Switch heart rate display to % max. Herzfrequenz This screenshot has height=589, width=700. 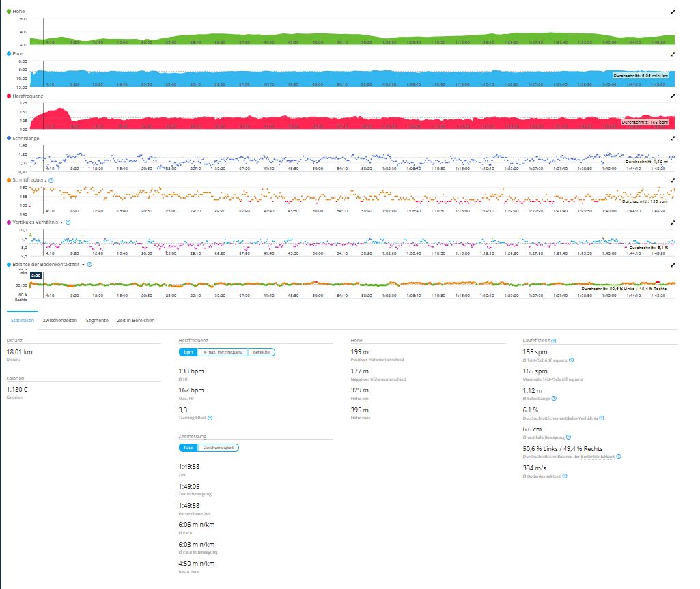coord(222,352)
